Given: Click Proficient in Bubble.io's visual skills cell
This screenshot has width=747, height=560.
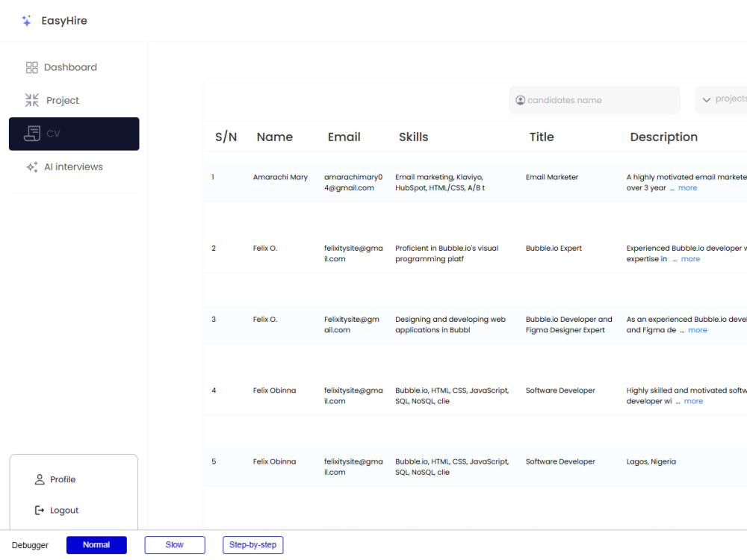Looking at the screenshot, I should tap(447, 254).
